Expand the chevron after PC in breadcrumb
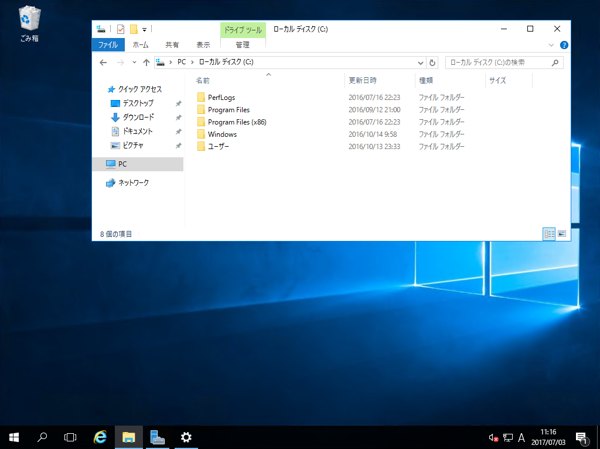 (192, 62)
